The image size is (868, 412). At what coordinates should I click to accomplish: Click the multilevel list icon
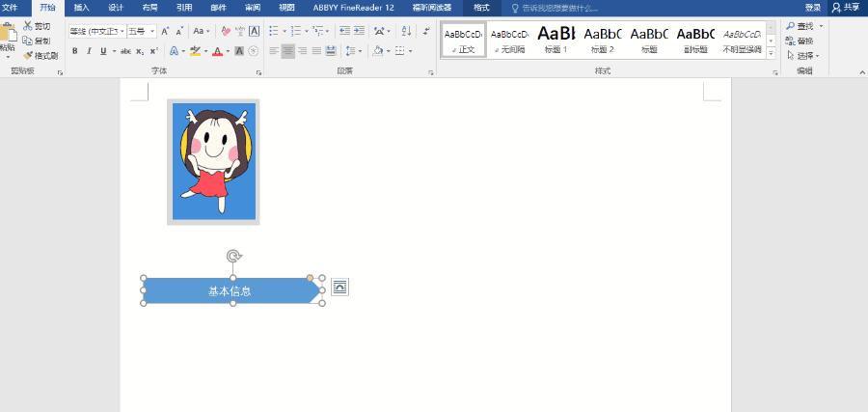pyautogui.click(x=317, y=32)
